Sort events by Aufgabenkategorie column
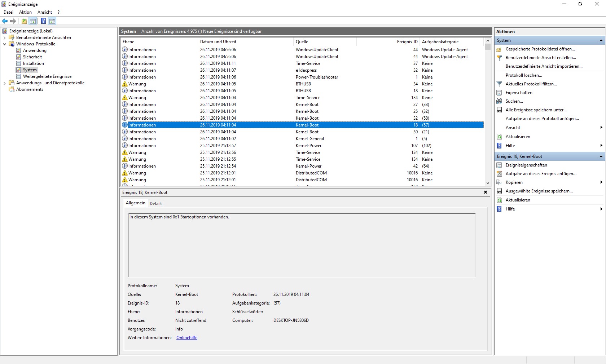The height and width of the screenshot is (364, 606). point(452,42)
